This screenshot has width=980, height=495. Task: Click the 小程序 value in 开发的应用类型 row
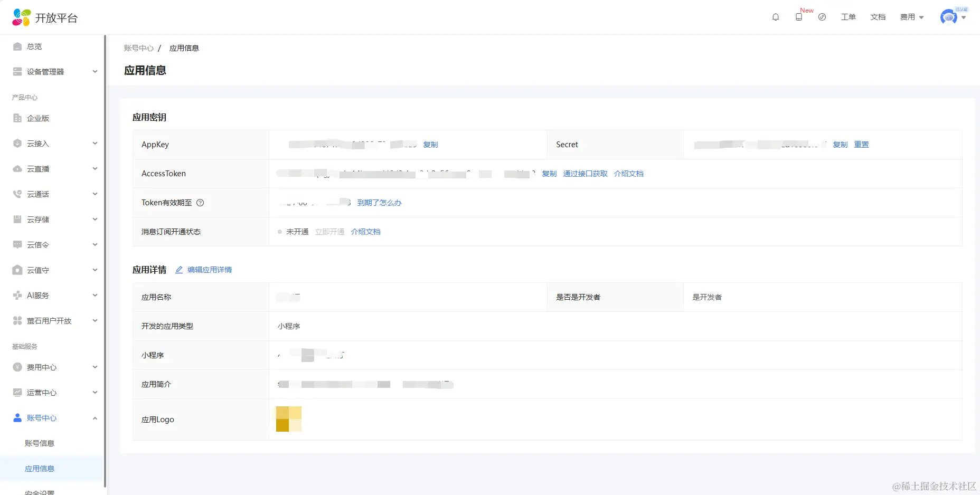pyautogui.click(x=289, y=326)
